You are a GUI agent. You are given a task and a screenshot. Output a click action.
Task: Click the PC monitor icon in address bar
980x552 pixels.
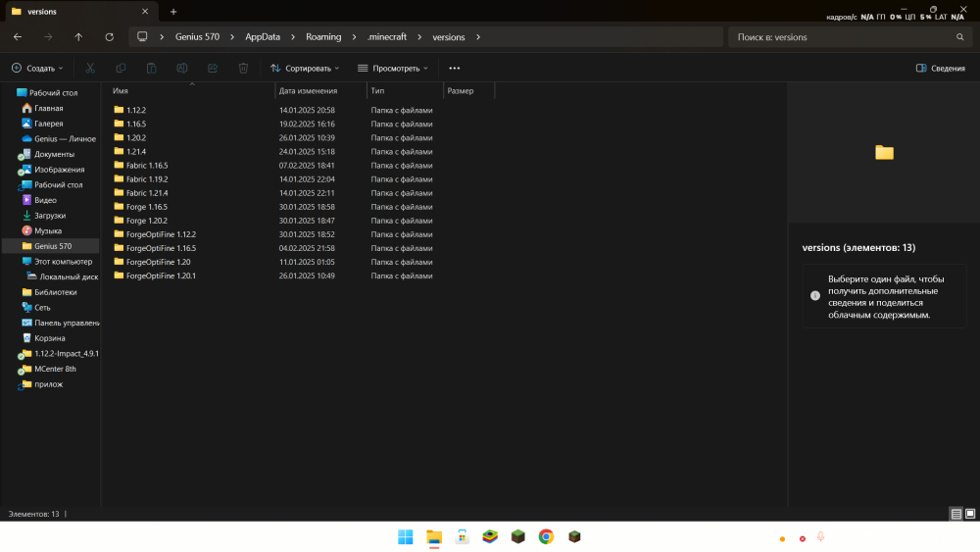point(142,36)
